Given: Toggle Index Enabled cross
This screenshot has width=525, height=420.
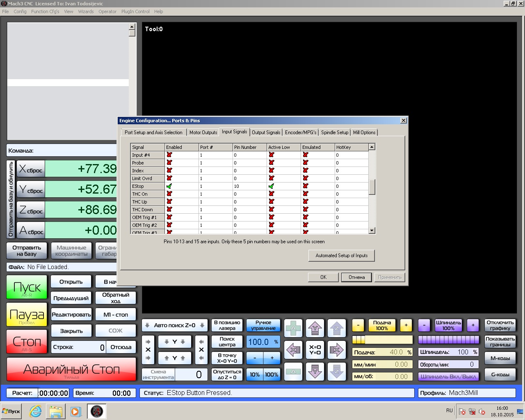Looking at the screenshot, I should point(169,171).
